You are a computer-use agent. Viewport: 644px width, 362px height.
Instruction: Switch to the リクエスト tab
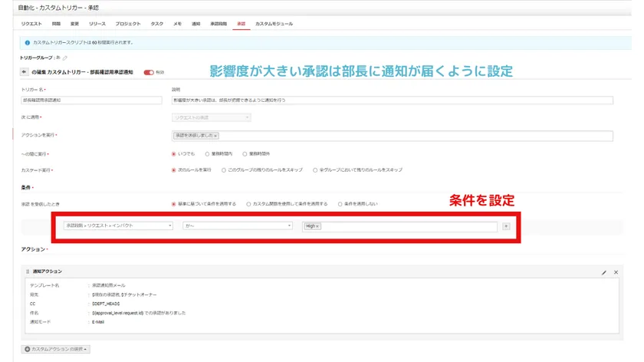[31, 25]
